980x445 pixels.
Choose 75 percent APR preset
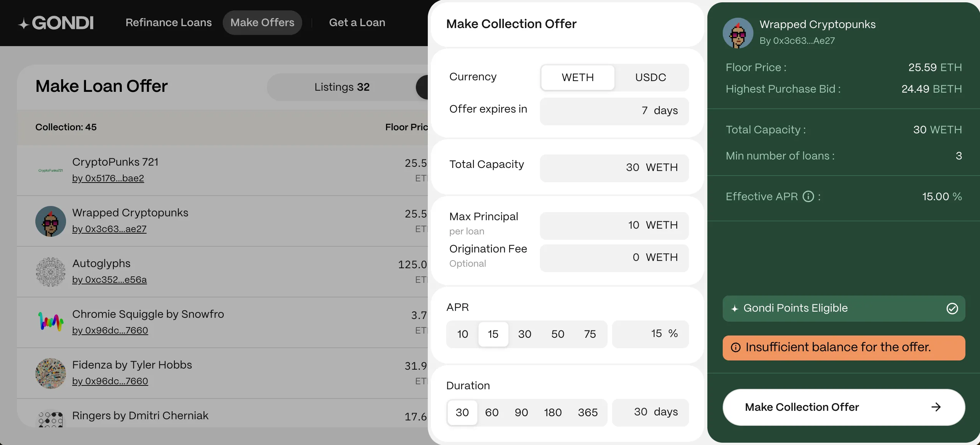[x=590, y=334]
